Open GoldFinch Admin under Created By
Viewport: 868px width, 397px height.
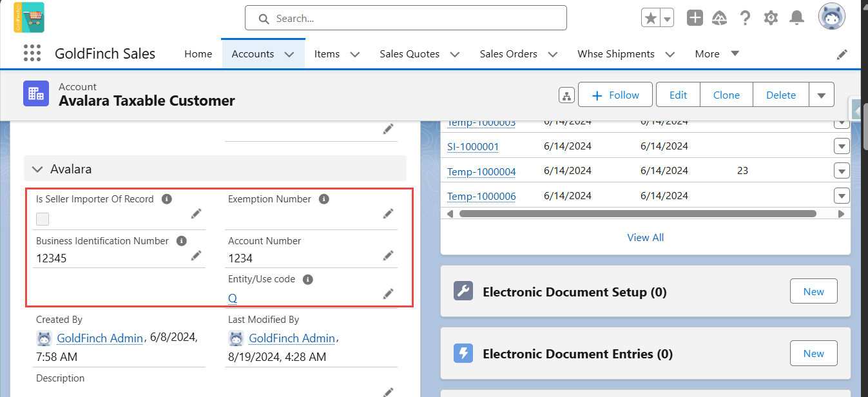tap(99, 338)
